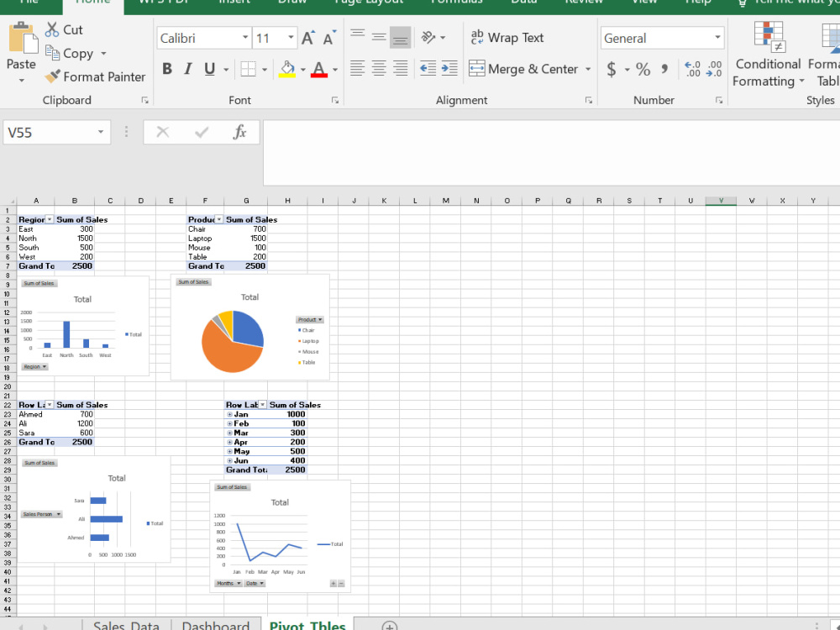The width and height of the screenshot is (840, 630).
Task: Switch to Sales_Data sheet tab
Action: tap(127, 625)
